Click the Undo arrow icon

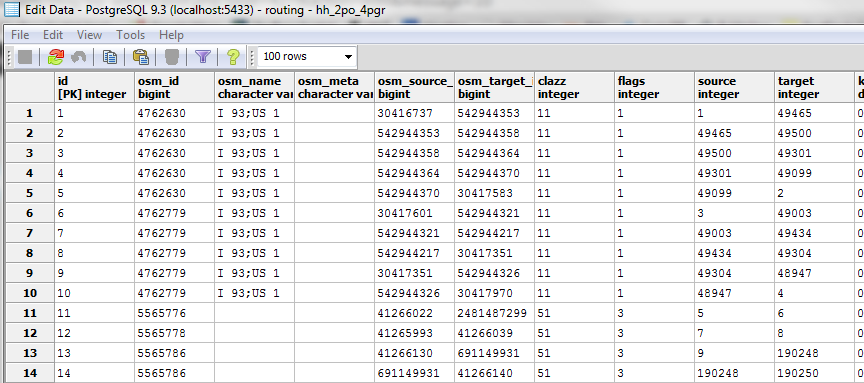[x=79, y=57]
